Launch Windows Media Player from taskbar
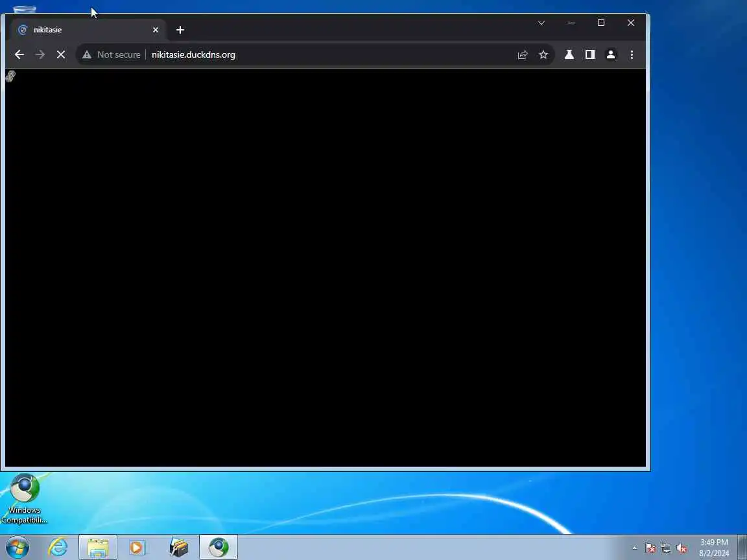This screenshot has width=747, height=560. coord(137,547)
